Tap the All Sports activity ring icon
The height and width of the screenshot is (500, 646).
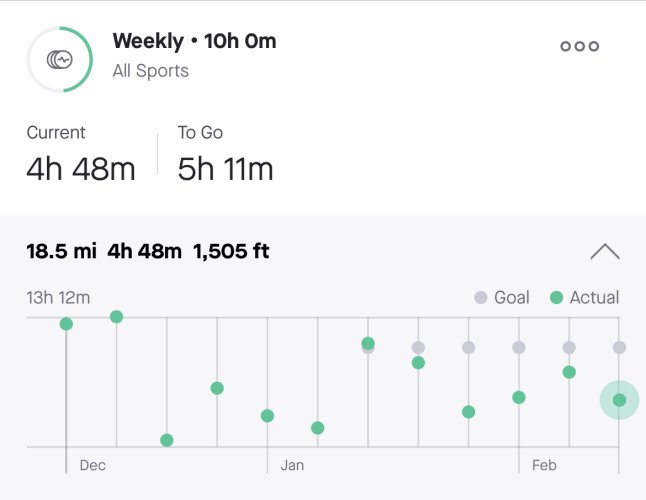[60, 60]
